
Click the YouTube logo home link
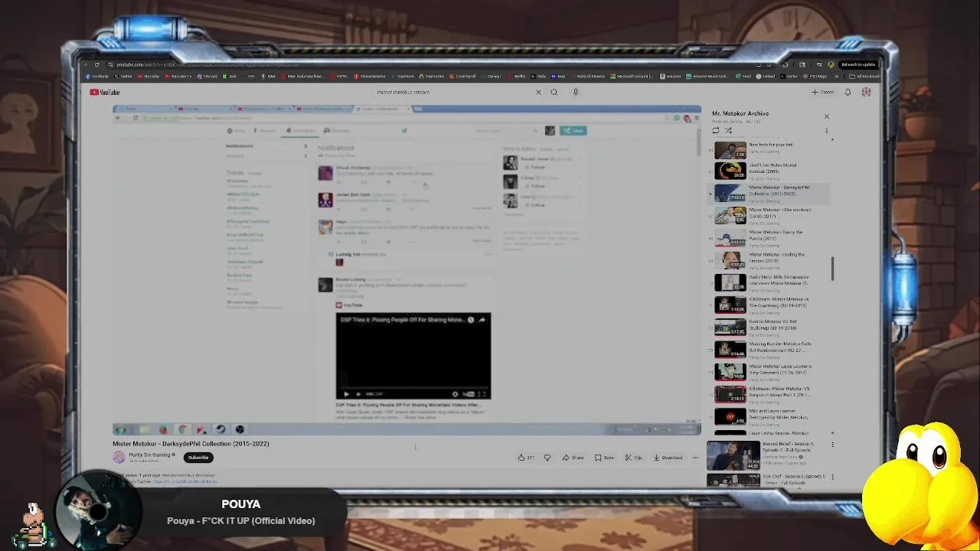104,92
